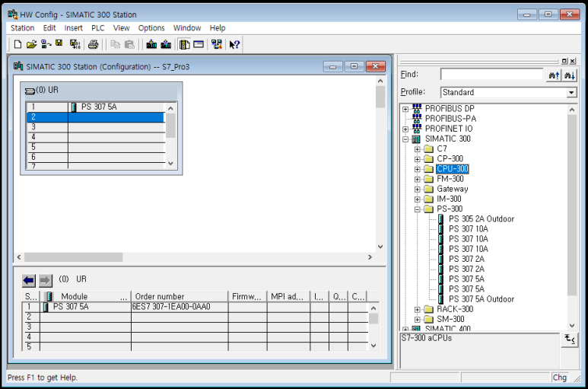The height and width of the screenshot is (389, 588).
Task: Select the PS 305 2A Outdoor entry
Action: click(x=481, y=218)
